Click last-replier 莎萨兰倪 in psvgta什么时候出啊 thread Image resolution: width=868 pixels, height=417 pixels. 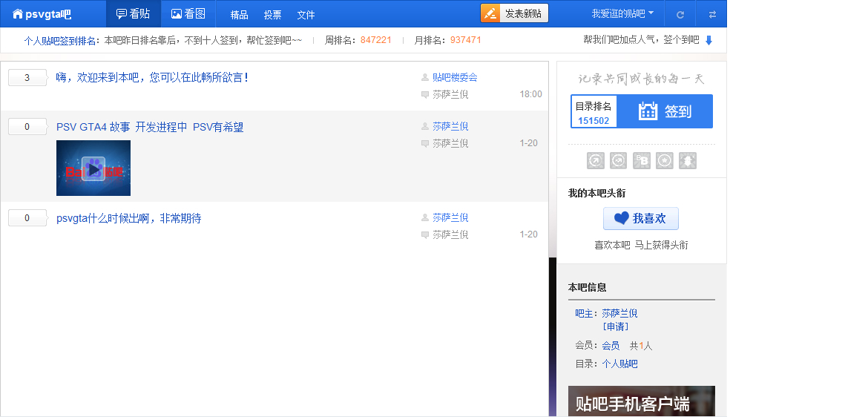tap(450, 234)
